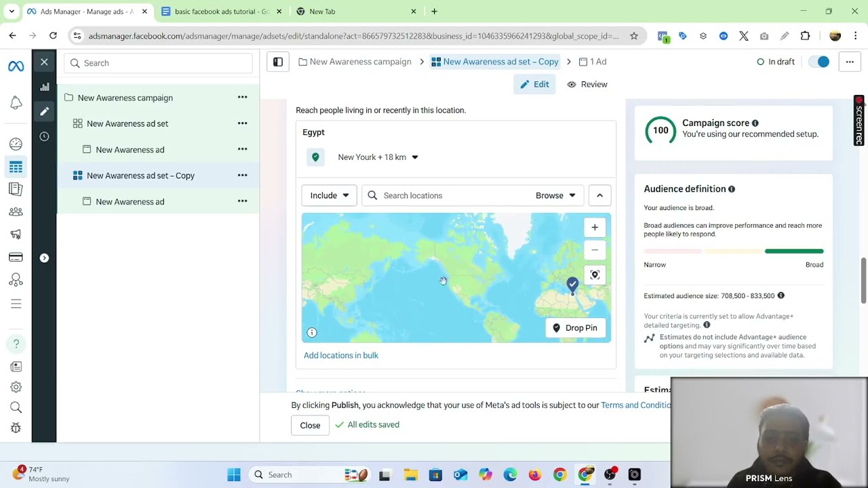
Task: Click the magnifier search icon in left rail
Action: (x=16, y=407)
